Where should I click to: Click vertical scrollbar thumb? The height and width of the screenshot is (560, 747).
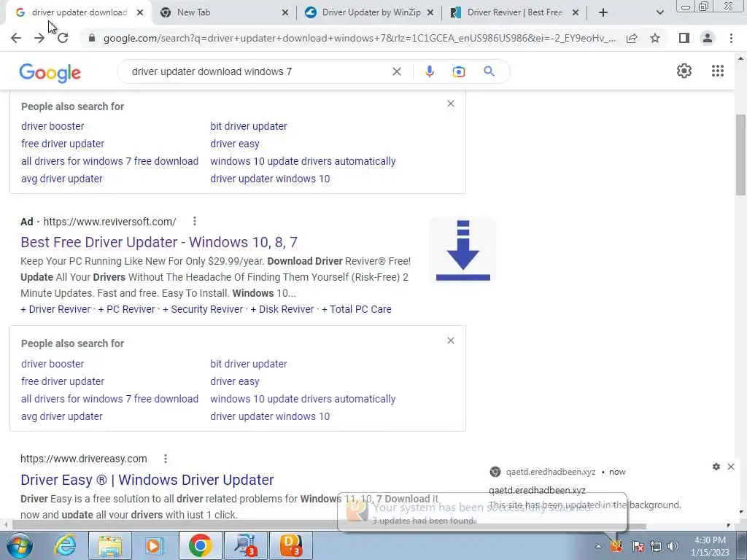740,155
